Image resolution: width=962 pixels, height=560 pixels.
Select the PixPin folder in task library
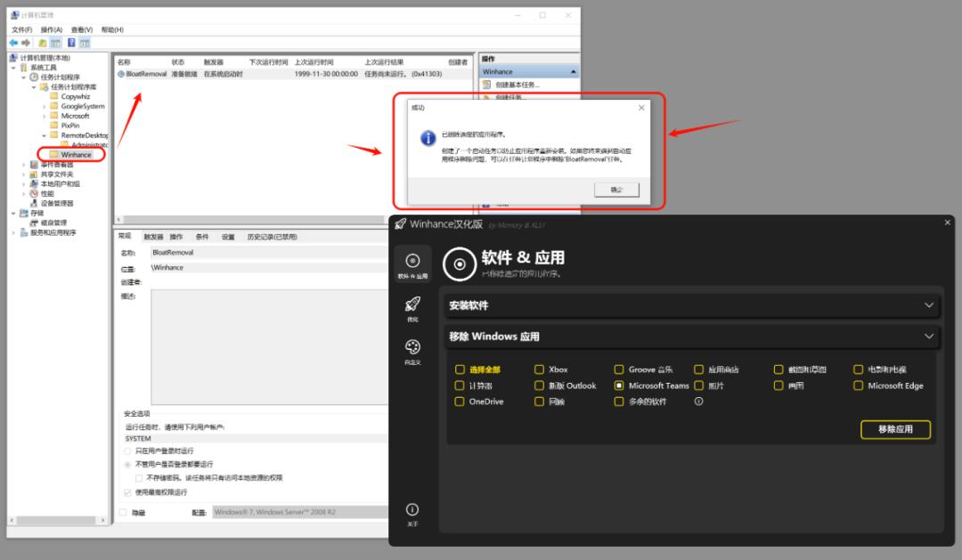(70, 126)
